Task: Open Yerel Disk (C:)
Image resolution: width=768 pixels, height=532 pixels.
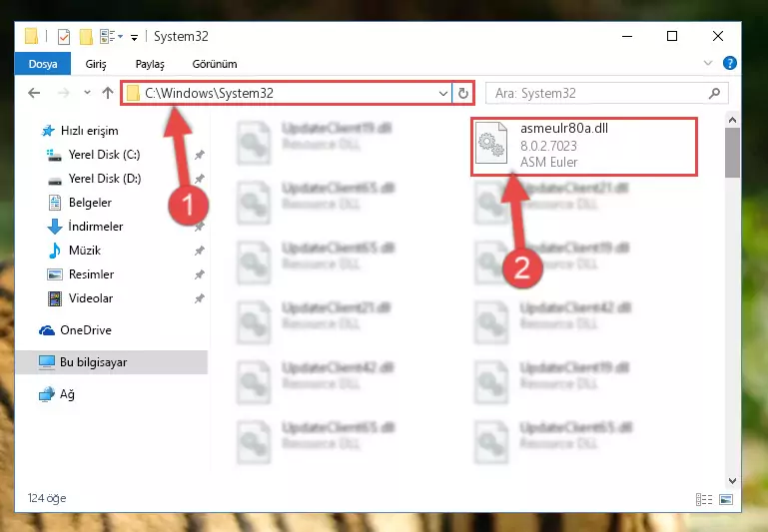Action: [104, 155]
